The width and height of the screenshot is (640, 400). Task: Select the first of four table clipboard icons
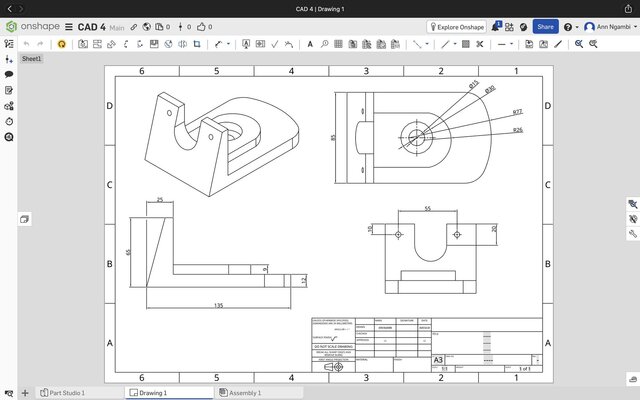click(353, 44)
